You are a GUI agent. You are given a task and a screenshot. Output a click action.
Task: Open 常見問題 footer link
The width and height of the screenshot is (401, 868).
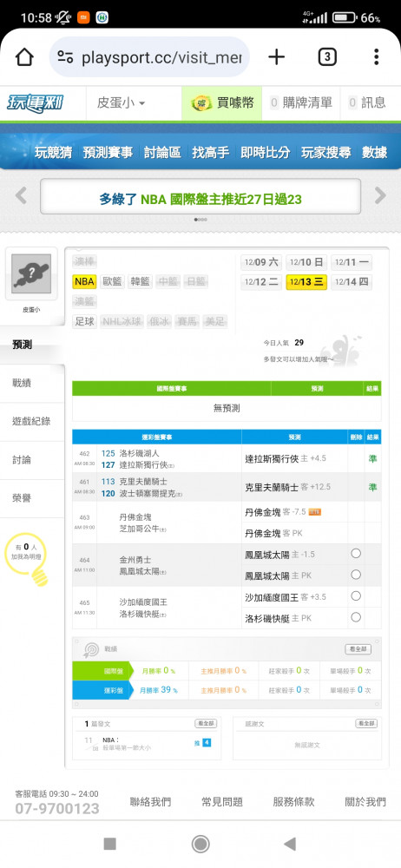pyautogui.click(x=222, y=801)
